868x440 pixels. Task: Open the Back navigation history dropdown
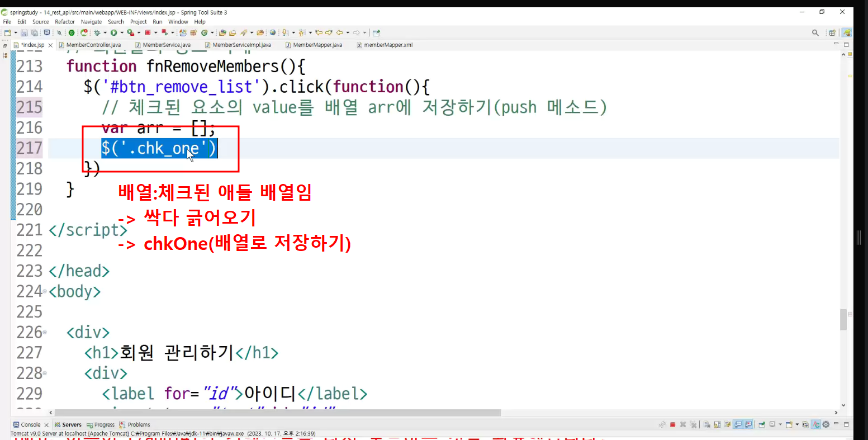pos(347,33)
